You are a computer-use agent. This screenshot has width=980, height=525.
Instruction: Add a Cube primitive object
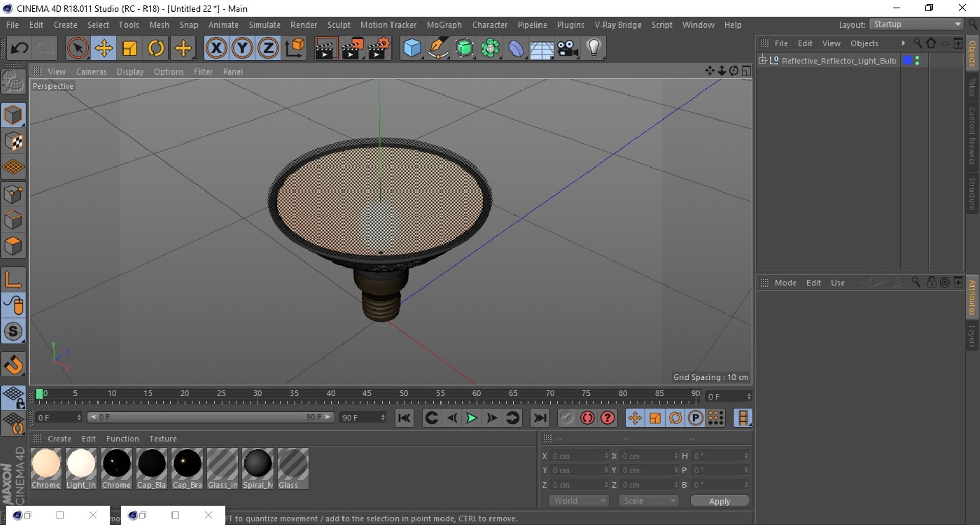(x=412, y=49)
